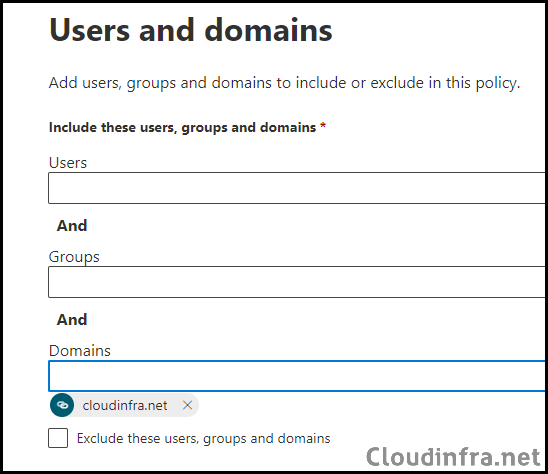Screen dimensions: 548x474
Task: Click the Users and domains heading
Action: 191,30
